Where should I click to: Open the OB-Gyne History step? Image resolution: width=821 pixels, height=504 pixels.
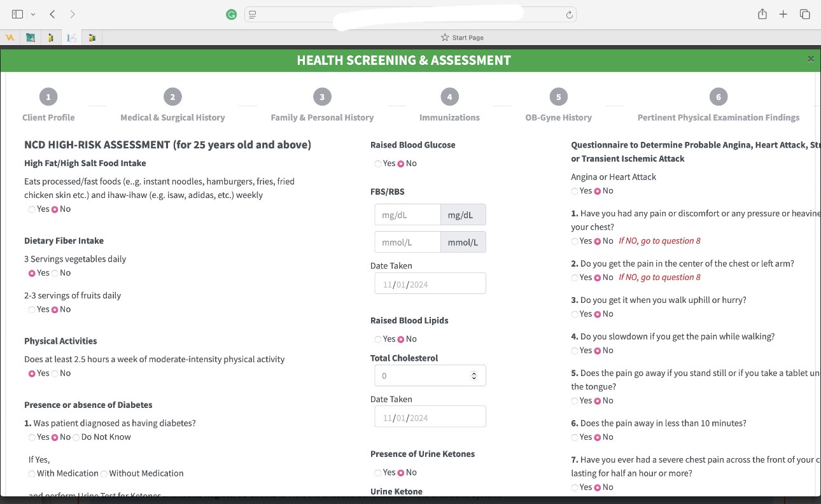coord(558,106)
